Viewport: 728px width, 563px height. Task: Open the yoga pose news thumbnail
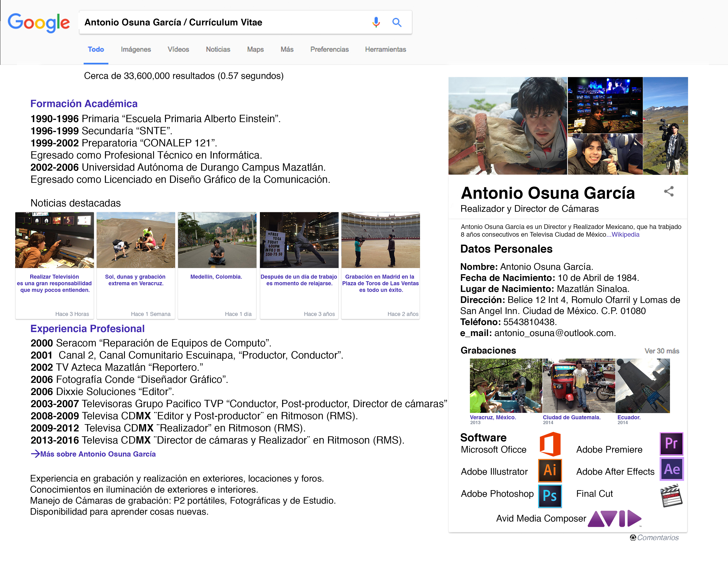(x=299, y=240)
